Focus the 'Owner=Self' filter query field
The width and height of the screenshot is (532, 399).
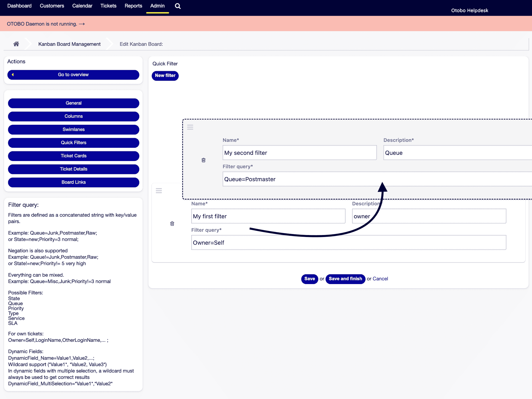click(349, 243)
